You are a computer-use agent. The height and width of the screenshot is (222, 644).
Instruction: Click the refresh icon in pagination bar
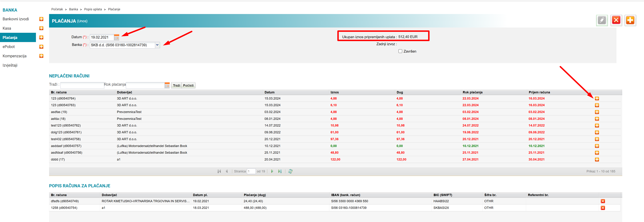(x=290, y=171)
